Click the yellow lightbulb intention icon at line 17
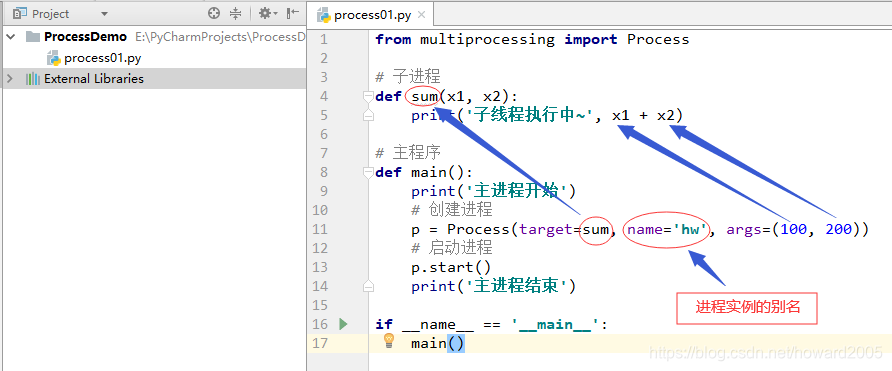Screen dimensions: 892x371 [x=389, y=340]
